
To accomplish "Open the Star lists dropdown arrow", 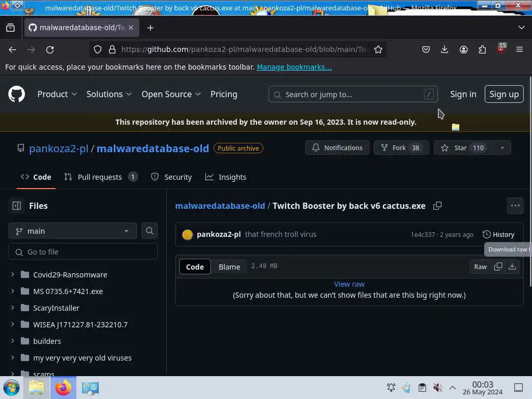I will pyautogui.click(x=502, y=148).
